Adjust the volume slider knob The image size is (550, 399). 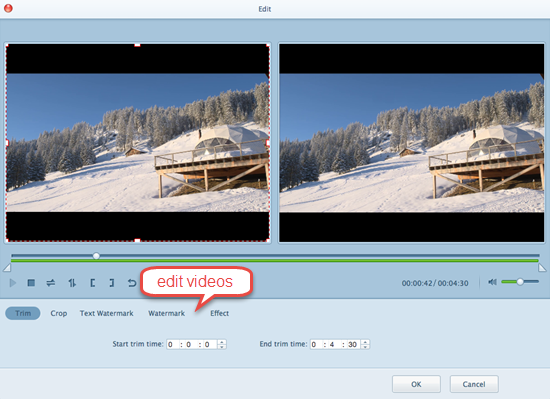520,282
